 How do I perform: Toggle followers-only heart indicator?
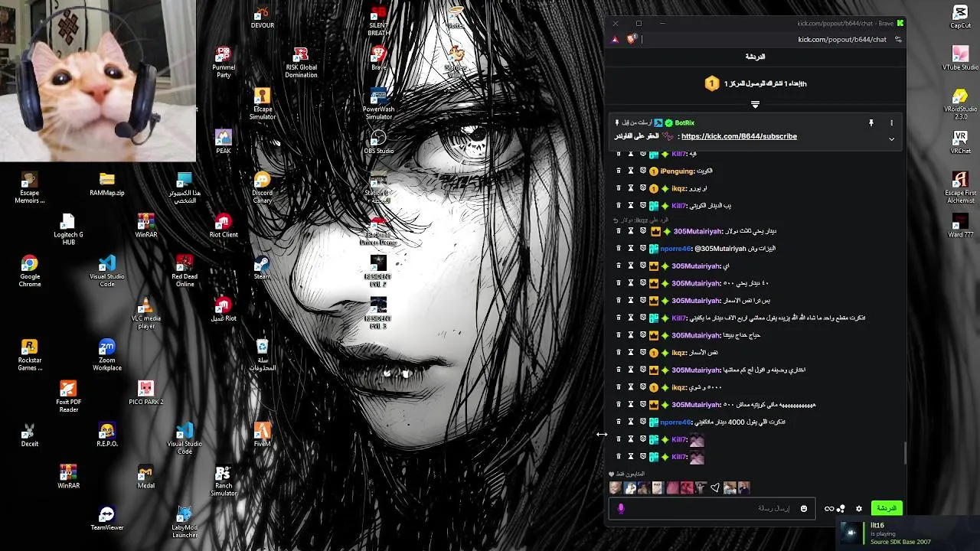611,474
